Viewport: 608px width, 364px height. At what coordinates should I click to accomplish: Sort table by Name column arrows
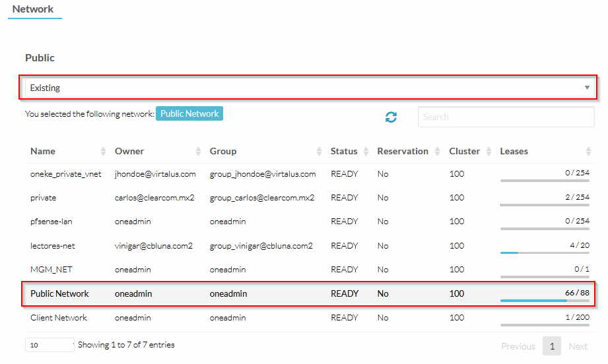[x=103, y=152]
